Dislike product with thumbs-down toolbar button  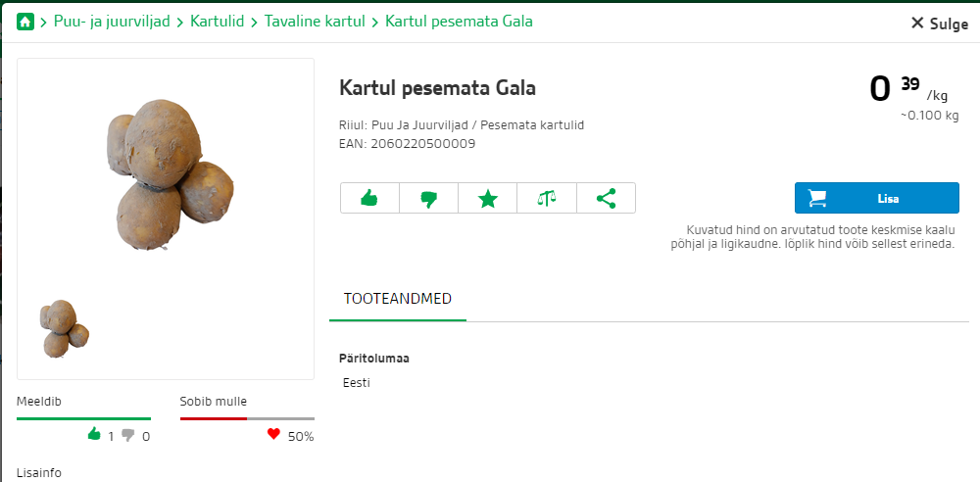pos(429,199)
